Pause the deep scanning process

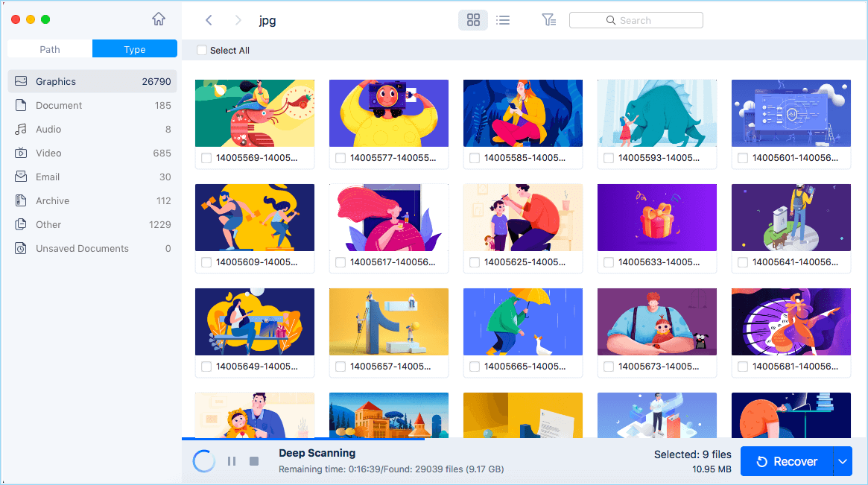(x=232, y=461)
